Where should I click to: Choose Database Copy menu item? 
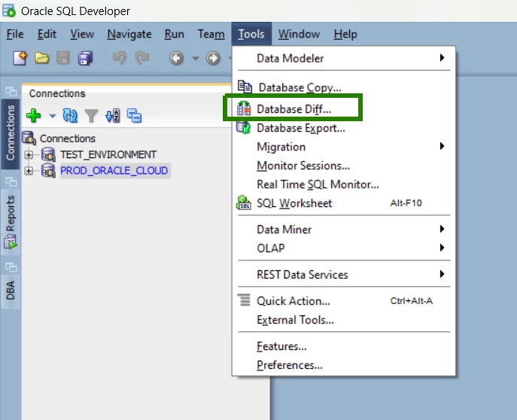[x=344, y=87]
